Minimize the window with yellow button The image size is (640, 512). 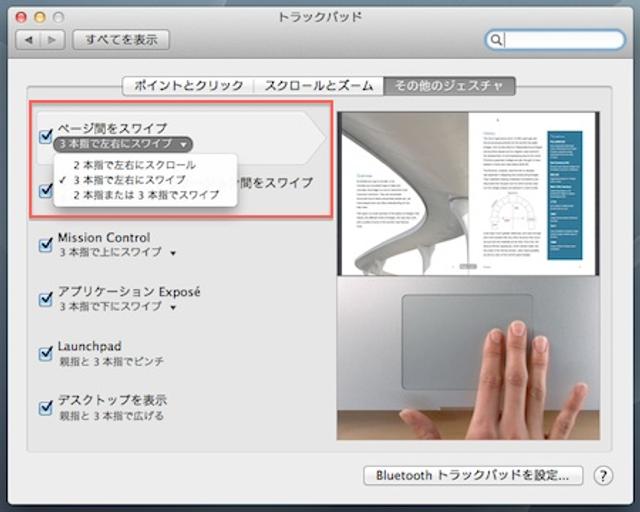point(40,17)
